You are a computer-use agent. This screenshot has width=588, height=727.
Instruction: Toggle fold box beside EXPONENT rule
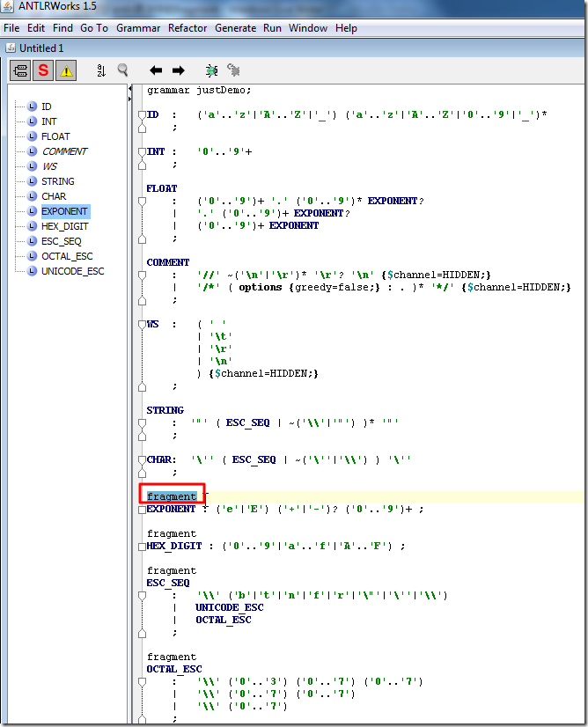143,510
